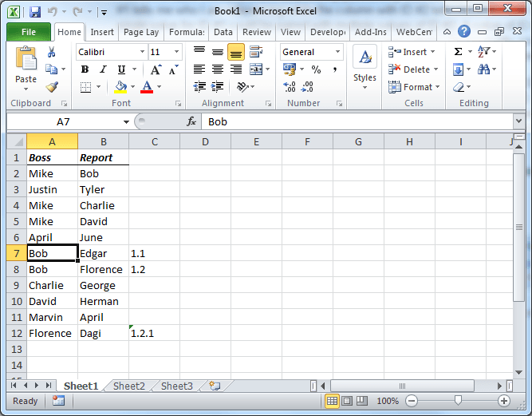
Task: Click the Cut scissors icon
Action: [52, 52]
